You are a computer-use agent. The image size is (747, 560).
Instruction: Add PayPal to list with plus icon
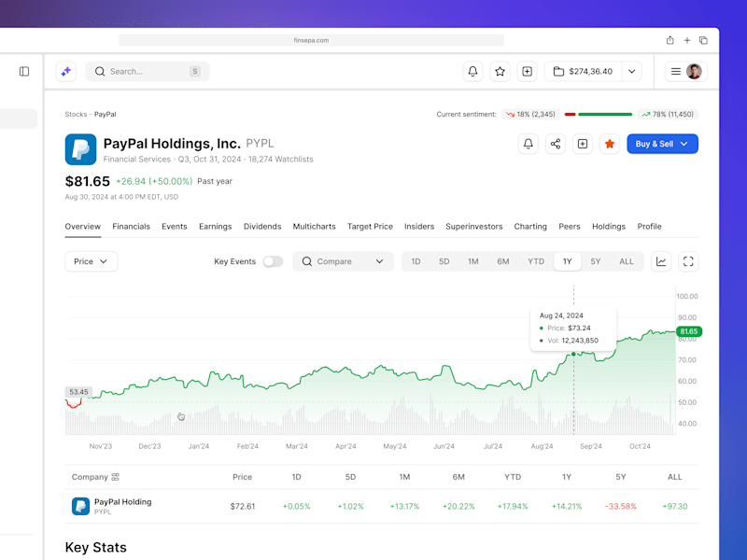pyautogui.click(x=583, y=144)
